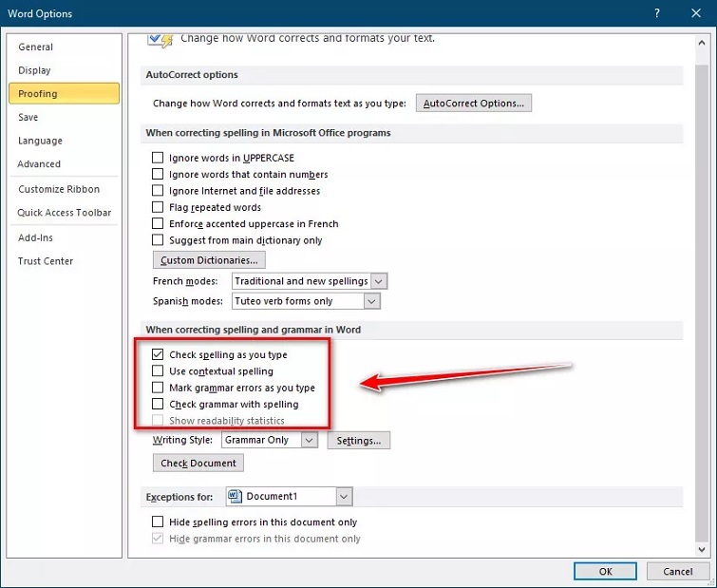Enable Ignore words in UPPERCASE
This screenshot has width=717, height=588.
[x=159, y=158]
